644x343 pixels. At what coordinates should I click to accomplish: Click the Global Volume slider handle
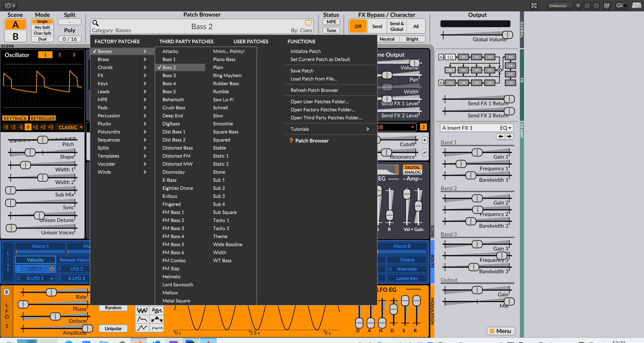coord(507,35)
